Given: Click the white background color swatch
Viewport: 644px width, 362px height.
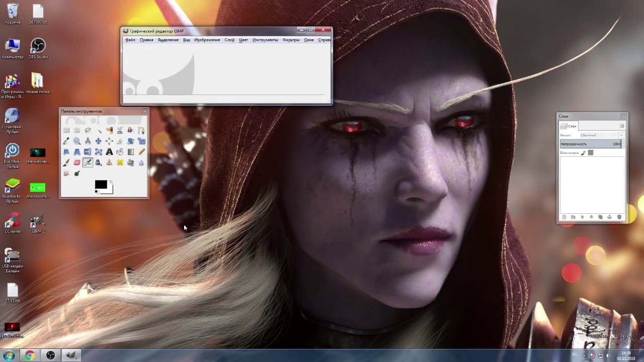Looking at the screenshot, I should pos(111,191).
